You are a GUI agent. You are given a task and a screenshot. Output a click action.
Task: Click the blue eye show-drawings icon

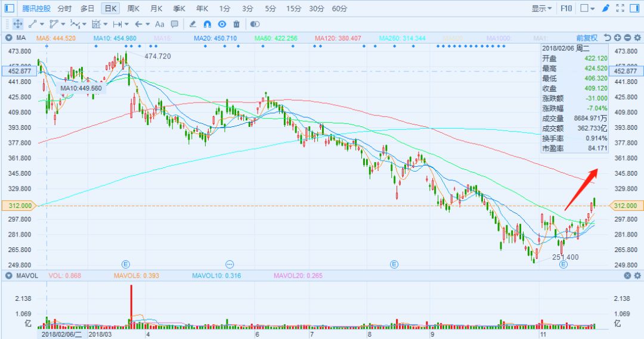(x=222, y=24)
